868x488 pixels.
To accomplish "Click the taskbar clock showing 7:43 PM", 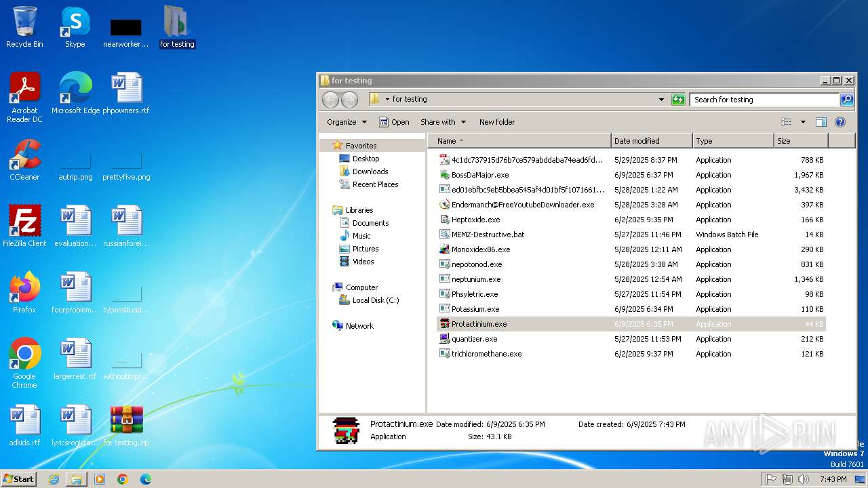I will [833, 479].
